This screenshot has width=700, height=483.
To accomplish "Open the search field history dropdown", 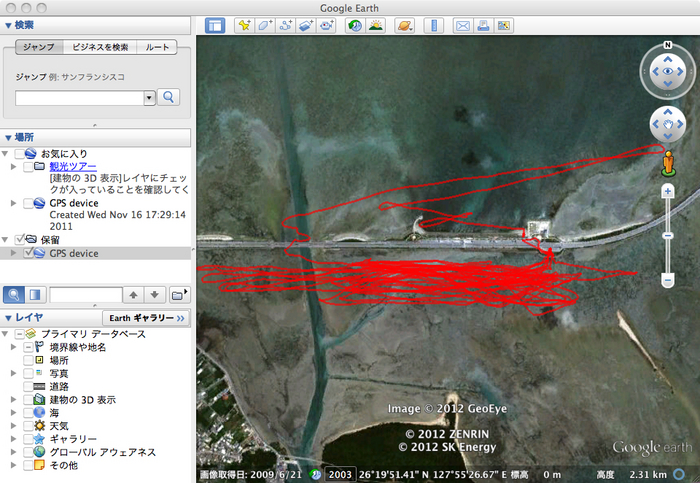I will coord(149,98).
